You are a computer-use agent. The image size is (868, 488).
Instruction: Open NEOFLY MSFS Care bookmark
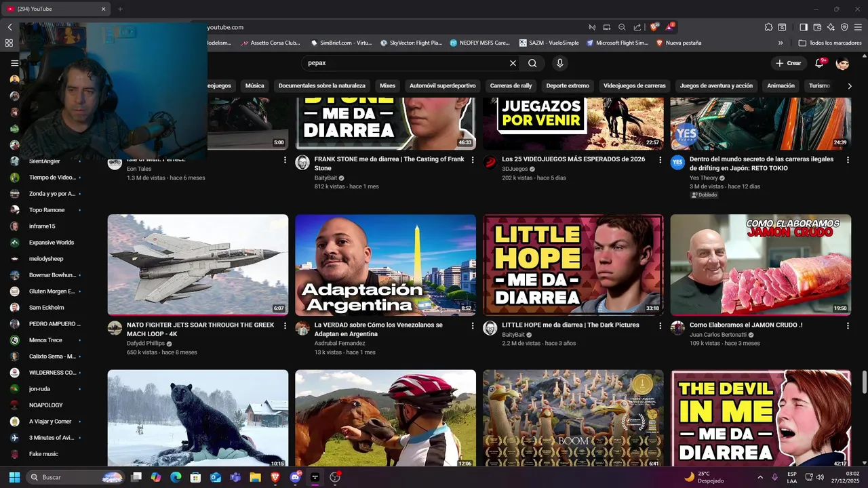[480, 43]
